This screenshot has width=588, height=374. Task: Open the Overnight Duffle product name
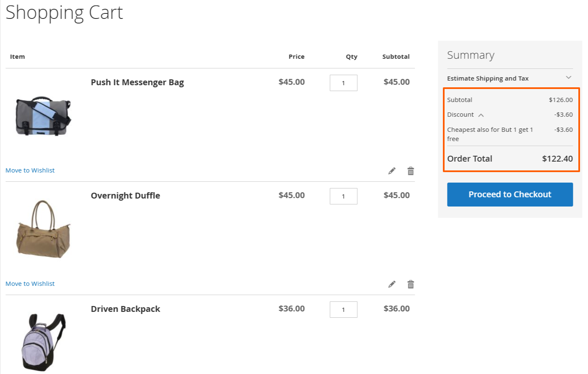pos(125,196)
